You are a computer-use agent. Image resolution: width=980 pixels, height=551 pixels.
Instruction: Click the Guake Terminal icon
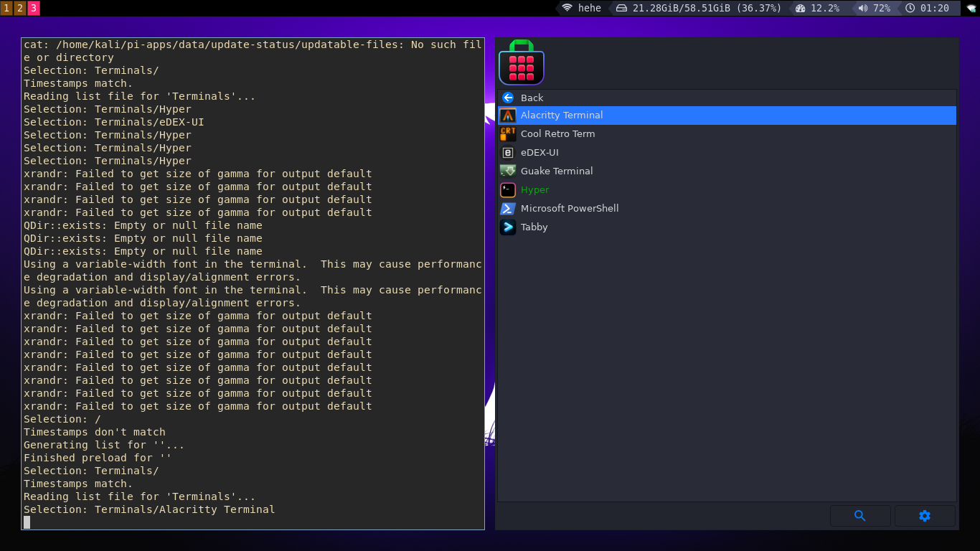(x=508, y=171)
